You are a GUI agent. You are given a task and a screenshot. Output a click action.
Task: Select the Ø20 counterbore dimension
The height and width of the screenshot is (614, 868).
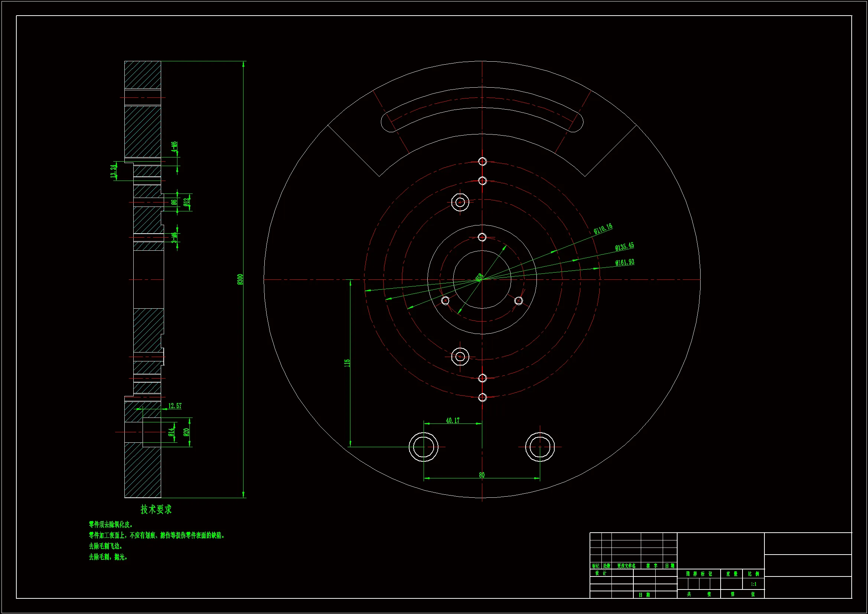[x=186, y=432]
